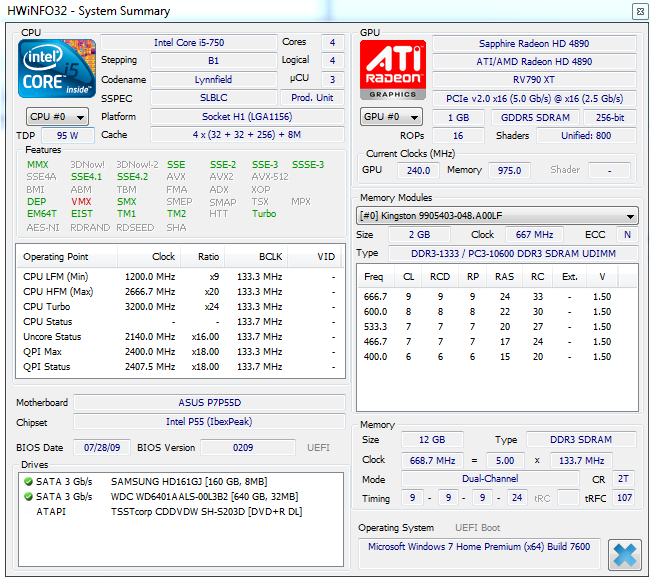
Task: Open the GPU #0 selector dropdown
Action: pos(391,117)
